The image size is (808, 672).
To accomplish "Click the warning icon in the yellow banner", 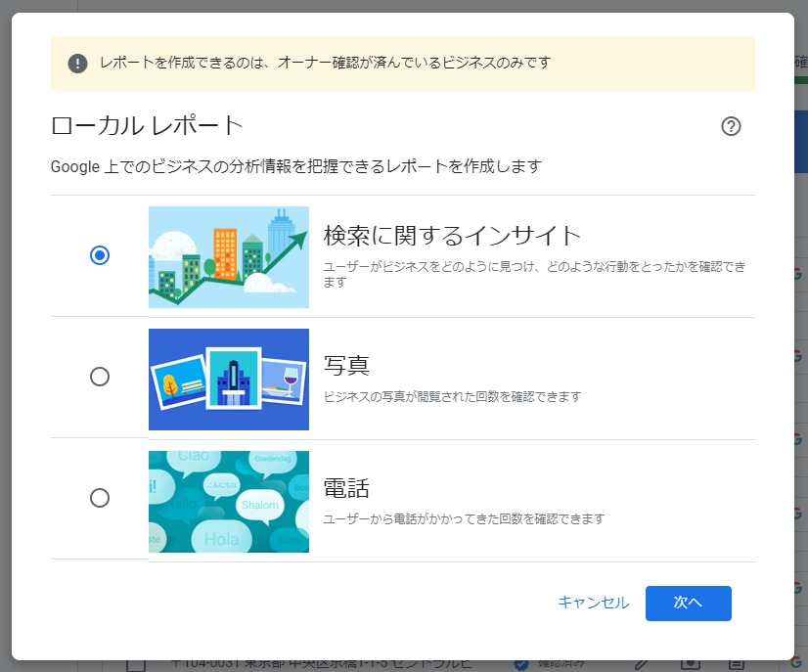I will click(77, 64).
